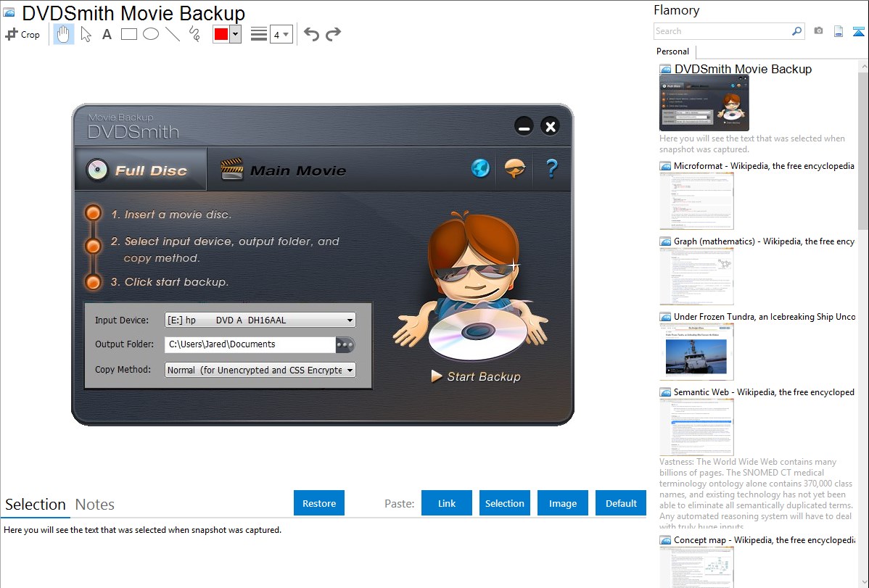The image size is (869, 588).
Task: Undo the last annotation
Action: [311, 34]
